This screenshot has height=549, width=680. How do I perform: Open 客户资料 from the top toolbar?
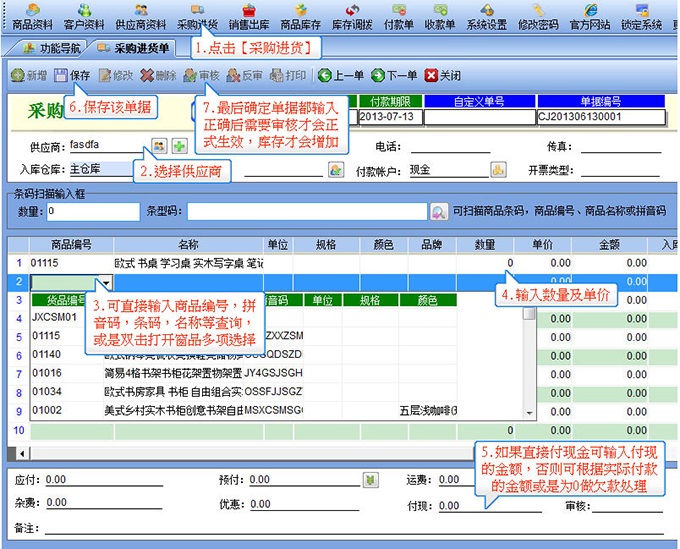(84, 16)
